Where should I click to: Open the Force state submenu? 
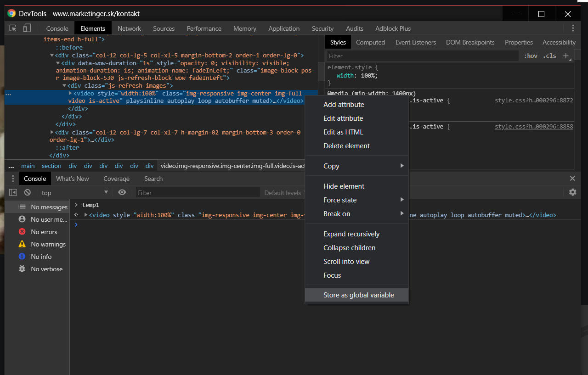pos(357,200)
